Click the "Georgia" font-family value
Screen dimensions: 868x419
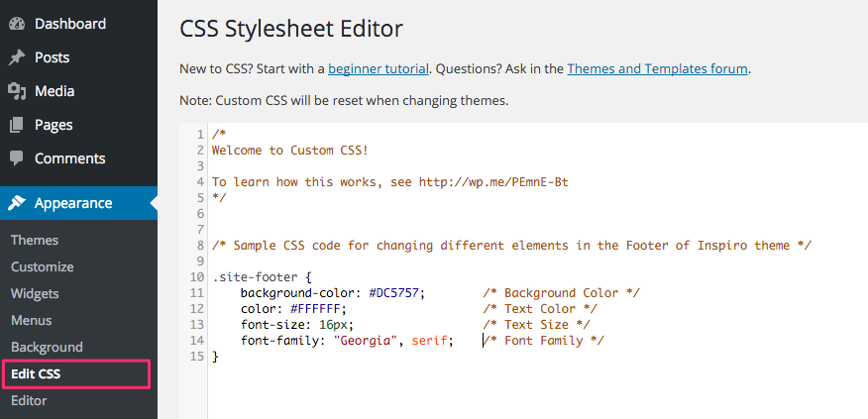click(x=366, y=341)
